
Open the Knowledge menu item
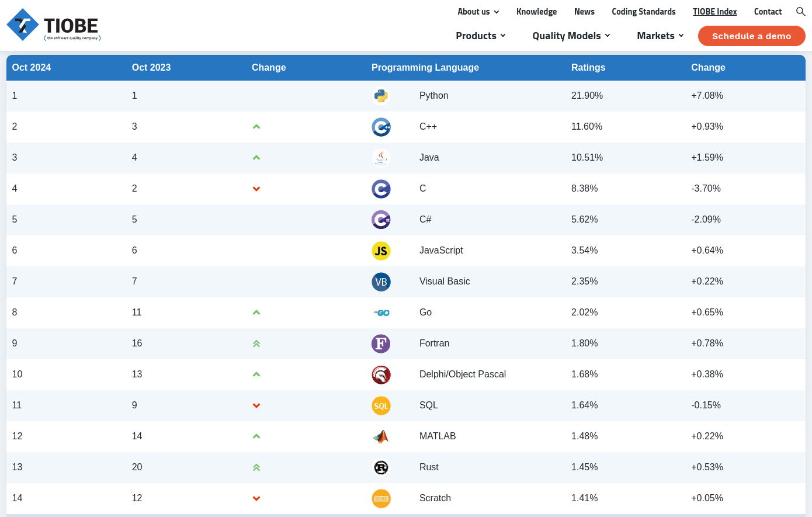(536, 12)
